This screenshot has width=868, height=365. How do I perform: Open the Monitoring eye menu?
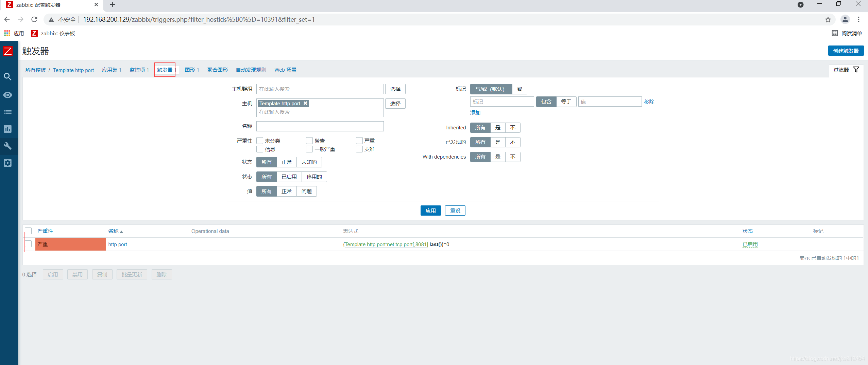[x=7, y=95]
